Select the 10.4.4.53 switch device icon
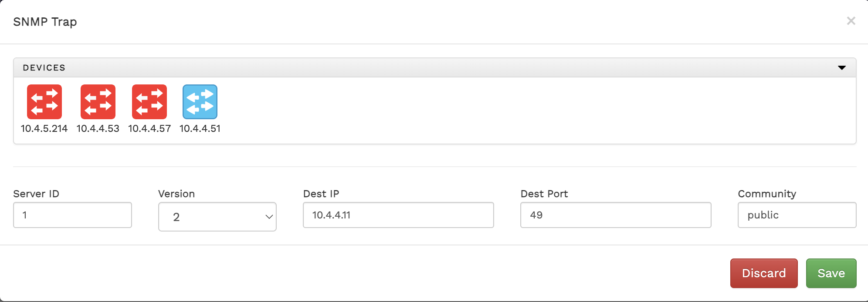Image resolution: width=868 pixels, height=302 pixels. [98, 102]
